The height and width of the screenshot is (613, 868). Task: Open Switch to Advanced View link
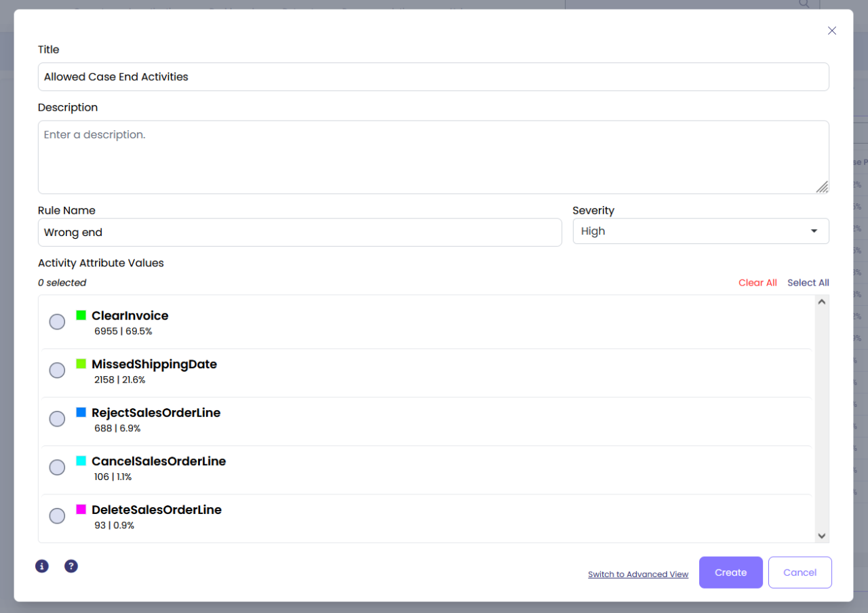coord(637,574)
